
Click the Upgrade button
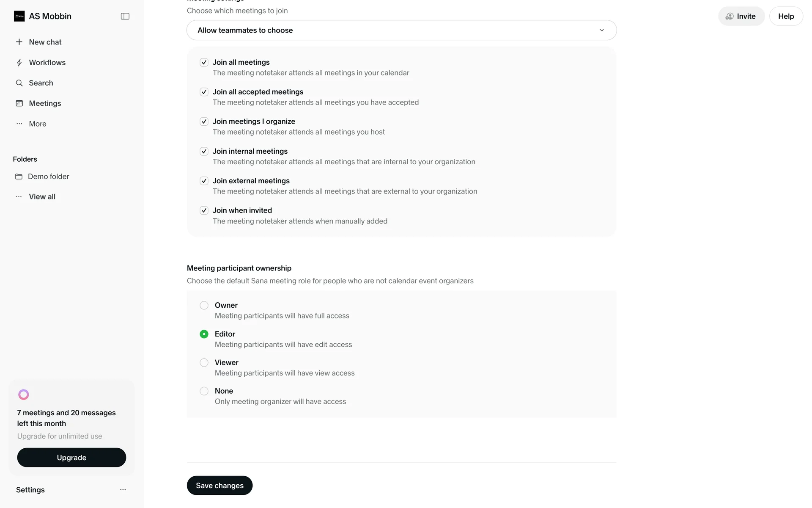(71, 458)
